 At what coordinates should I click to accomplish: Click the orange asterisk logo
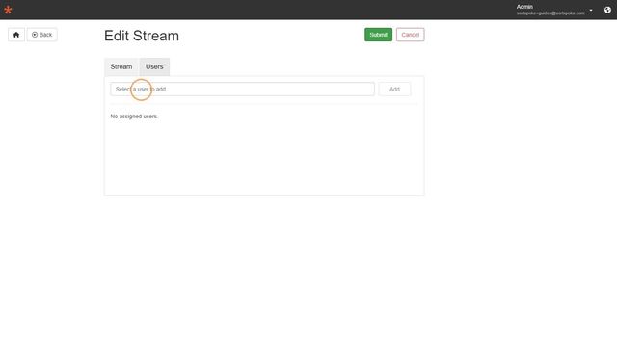[8, 10]
